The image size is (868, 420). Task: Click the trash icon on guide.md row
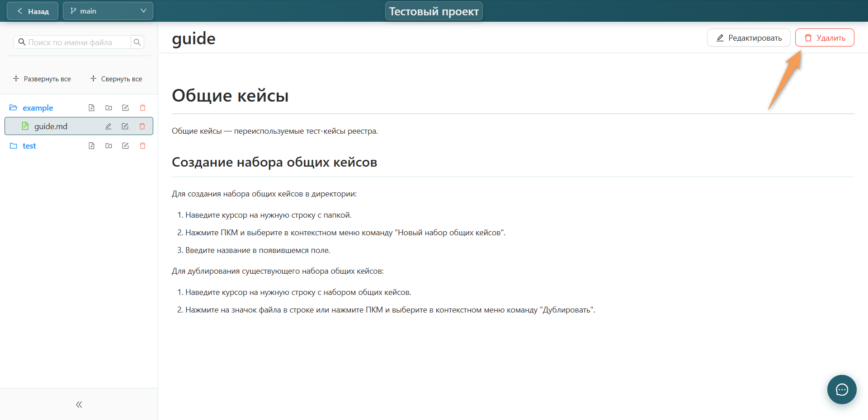tap(142, 126)
